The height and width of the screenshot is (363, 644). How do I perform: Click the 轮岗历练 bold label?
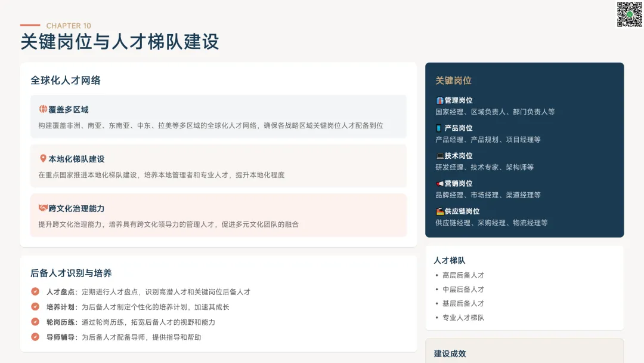point(61,322)
